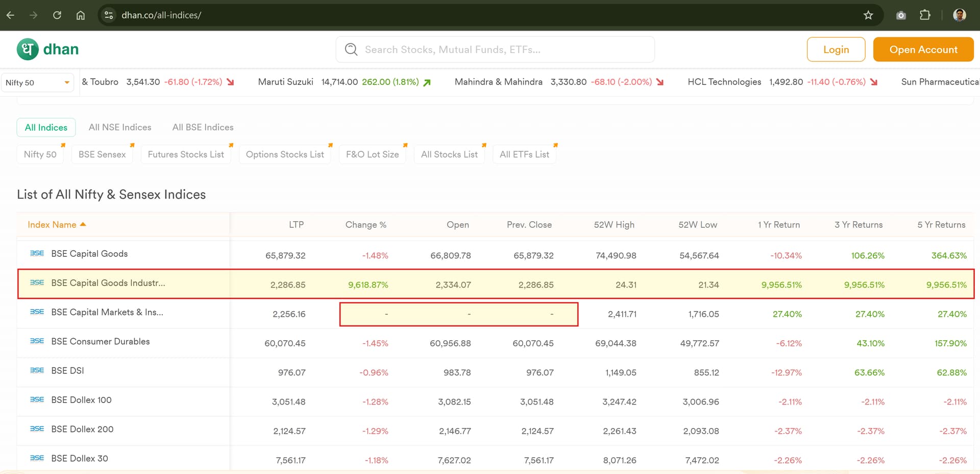This screenshot has height=474, width=980.
Task: Click the browser home icon
Action: click(x=81, y=15)
